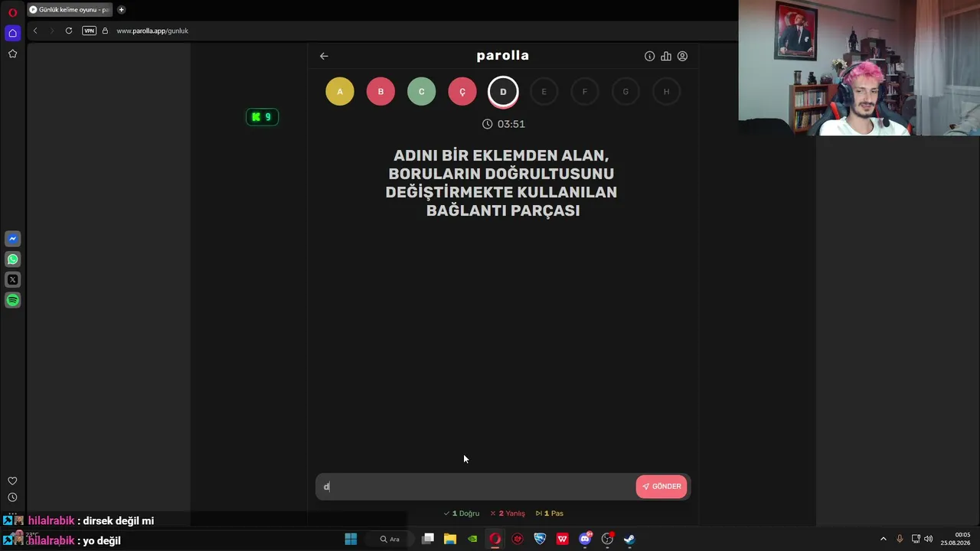Click the address bar URL parolla.app/gunluk
Image resolution: width=980 pixels, height=551 pixels.
pyautogui.click(x=152, y=31)
